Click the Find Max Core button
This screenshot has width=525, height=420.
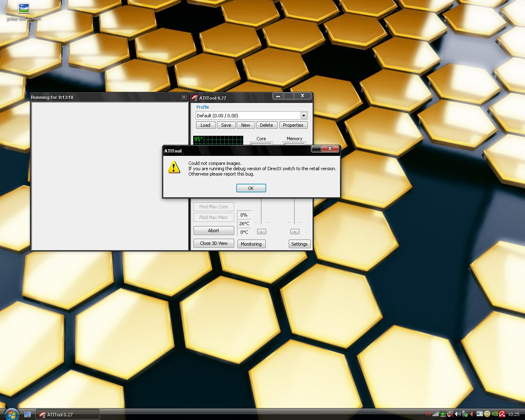(214, 207)
